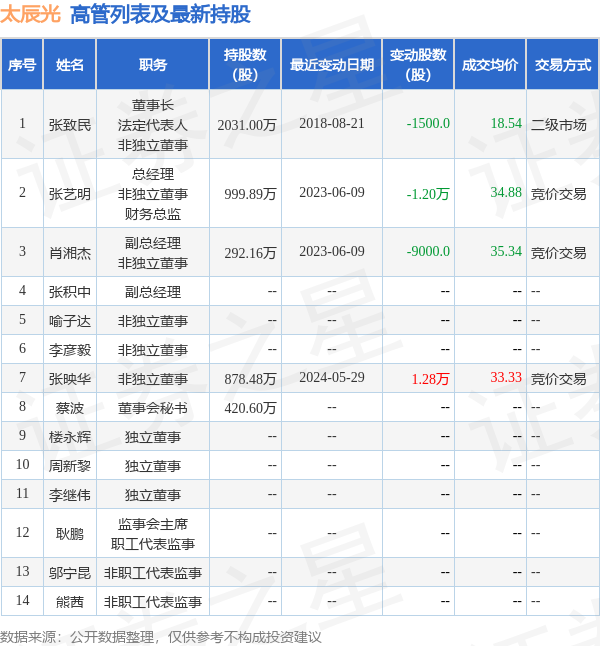
Task: Click 张艺明's date 2023-06-09
Action: tap(332, 192)
